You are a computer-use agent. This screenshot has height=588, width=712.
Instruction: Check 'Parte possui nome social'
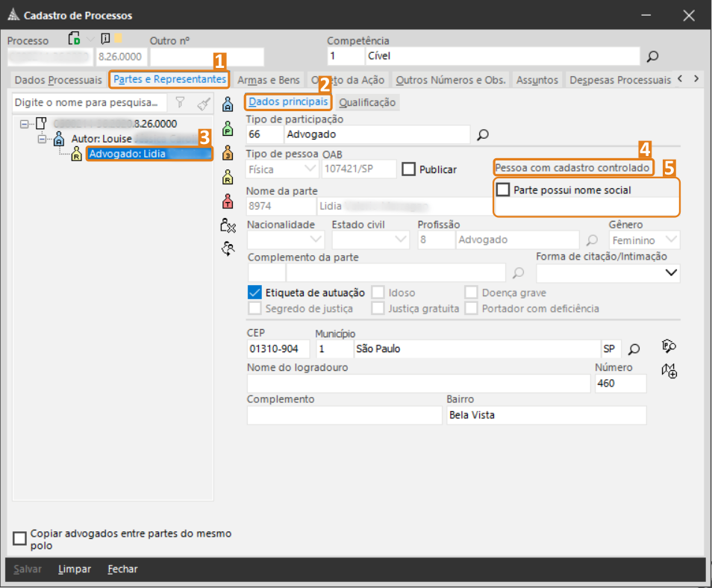[504, 190]
